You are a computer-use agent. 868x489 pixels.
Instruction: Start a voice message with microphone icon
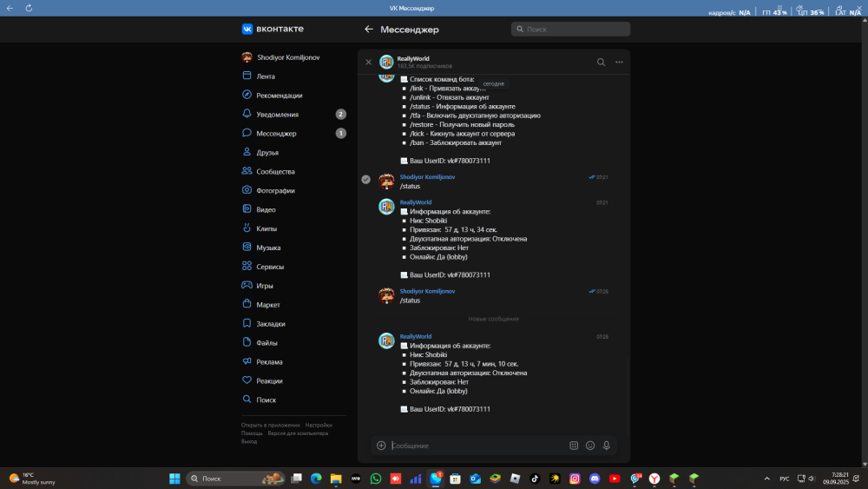(x=606, y=446)
